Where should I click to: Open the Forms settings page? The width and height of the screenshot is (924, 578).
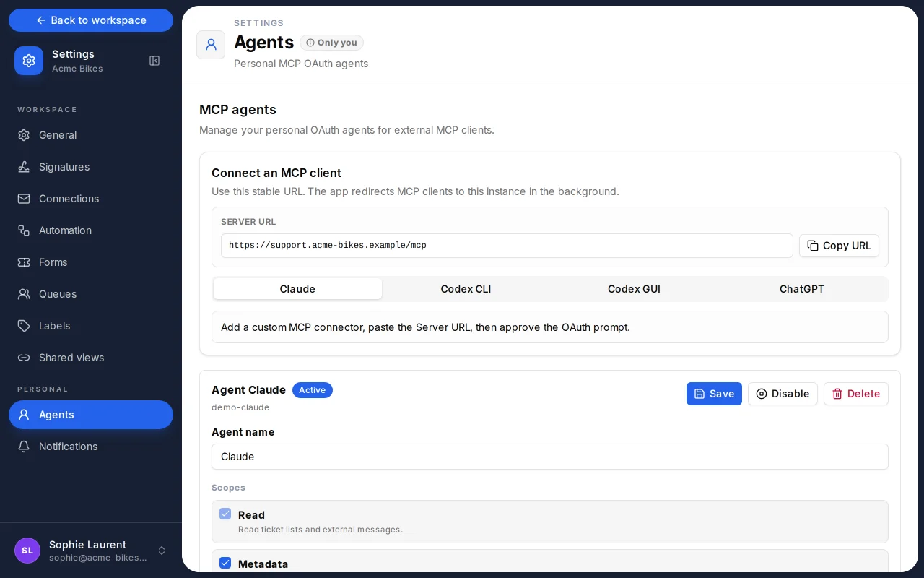(x=91, y=262)
